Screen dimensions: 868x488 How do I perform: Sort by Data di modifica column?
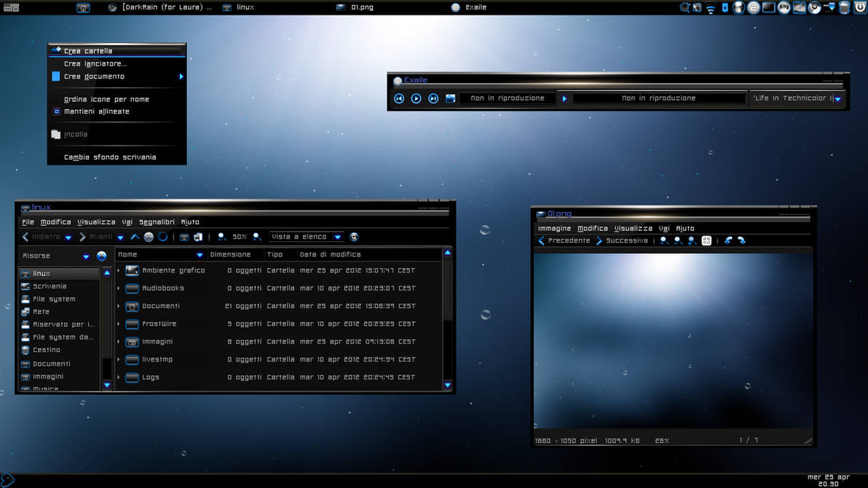[x=330, y=254]
